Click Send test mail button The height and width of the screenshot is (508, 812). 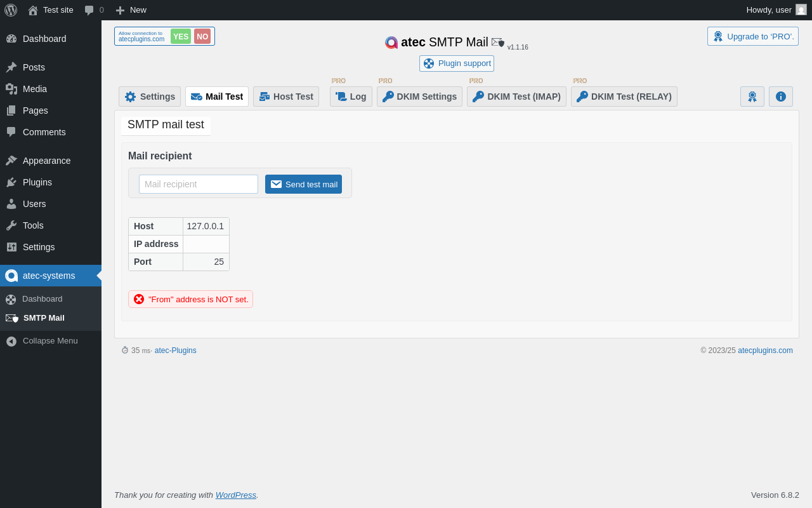(303, 184)
